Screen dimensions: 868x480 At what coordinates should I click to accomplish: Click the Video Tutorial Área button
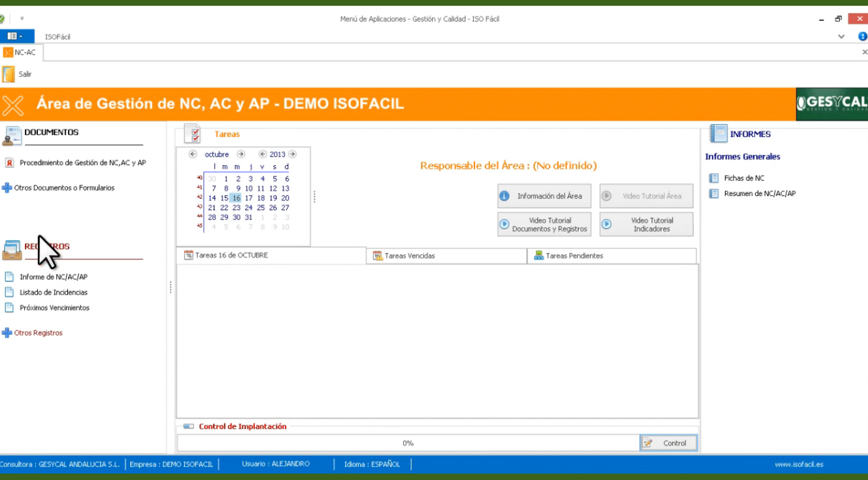pos(646,196)
